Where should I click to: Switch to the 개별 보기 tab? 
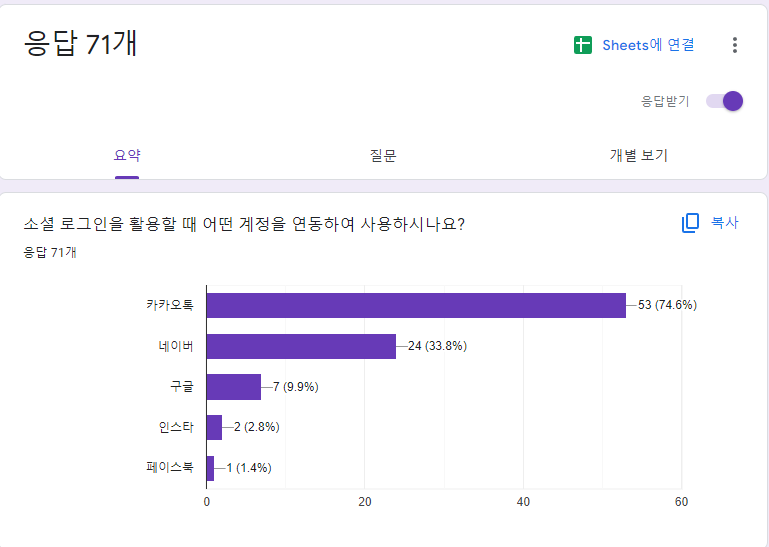pyautogui.click(x=639, y=156)
